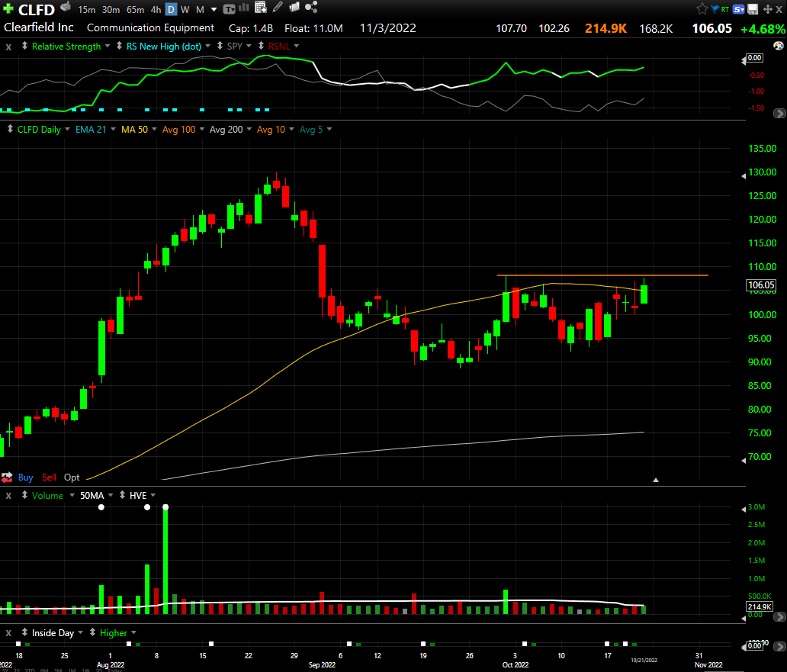Click the CLFD ticker symbol

37,10
